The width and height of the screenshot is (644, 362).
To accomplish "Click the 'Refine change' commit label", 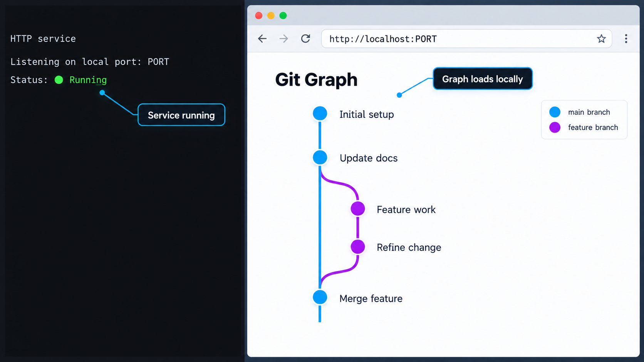I will 409,247.
